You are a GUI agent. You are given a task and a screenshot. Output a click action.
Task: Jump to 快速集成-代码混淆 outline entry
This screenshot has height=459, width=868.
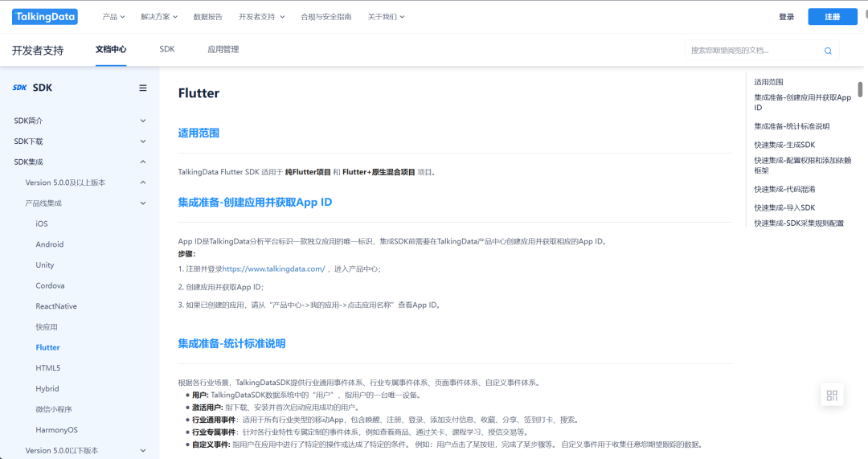784,189
